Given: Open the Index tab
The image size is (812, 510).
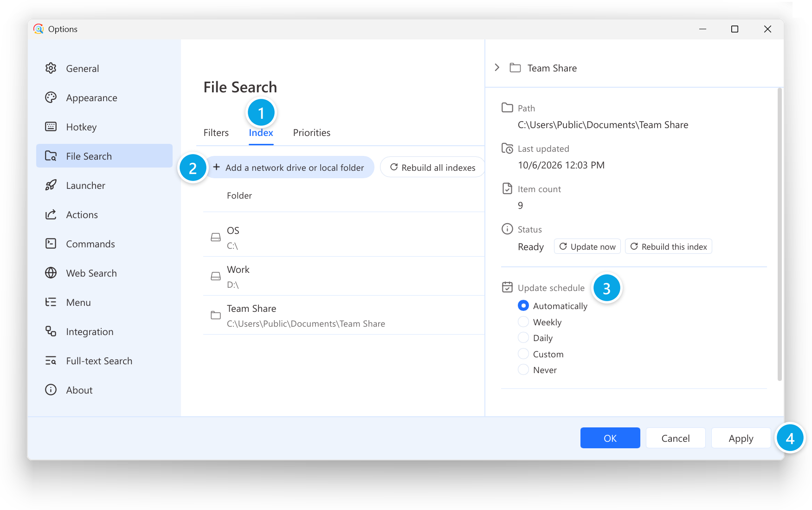Looking at the screenshot, I should pos(261,133).
